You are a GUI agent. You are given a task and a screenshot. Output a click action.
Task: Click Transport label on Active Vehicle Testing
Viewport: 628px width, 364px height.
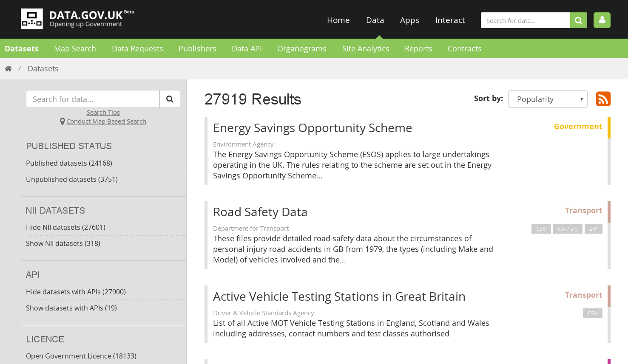pos(583,295)
